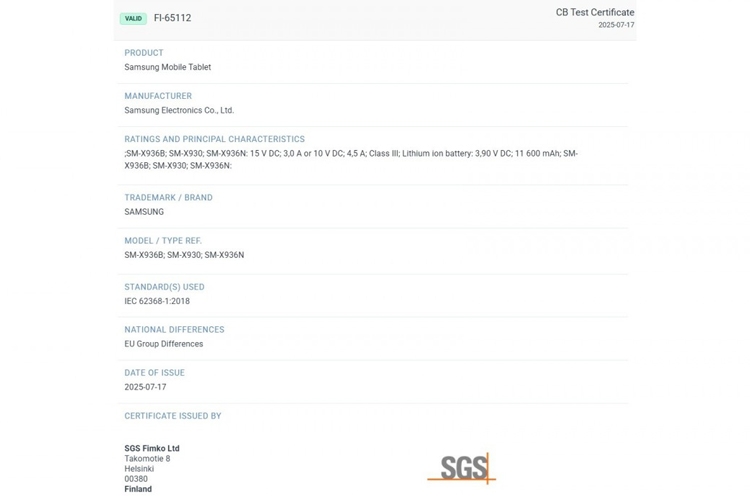
Task: Select the issue date value 2025-07-17
Action: click(x=145, y=387)
